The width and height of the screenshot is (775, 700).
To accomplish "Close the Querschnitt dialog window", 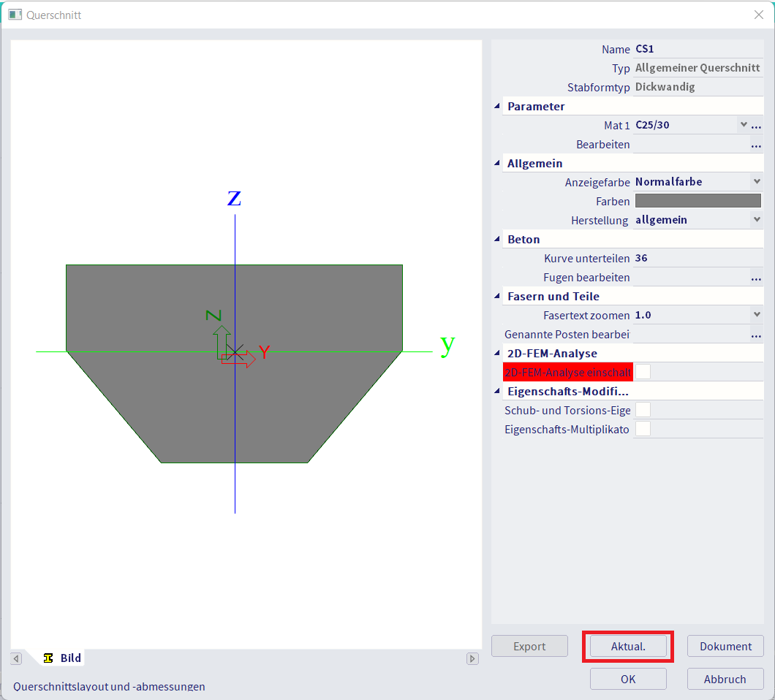I will (x=758, y=15).
